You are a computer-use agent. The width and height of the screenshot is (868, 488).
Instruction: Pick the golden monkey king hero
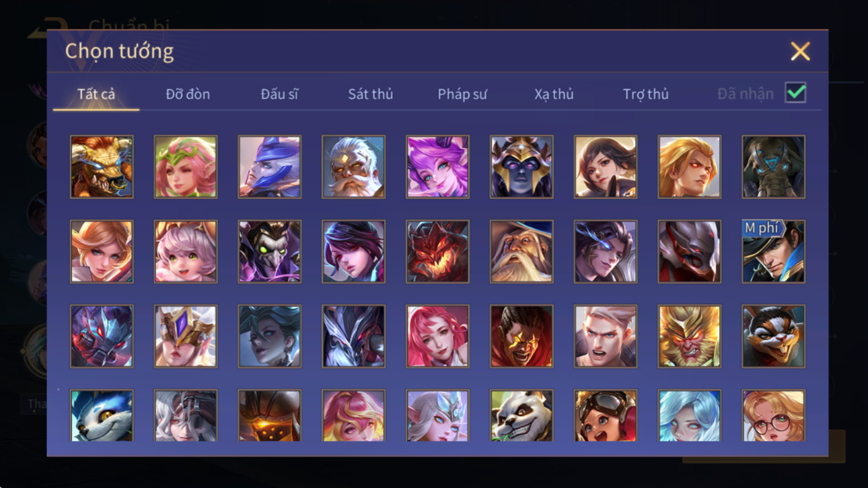(x=689, y=337)
